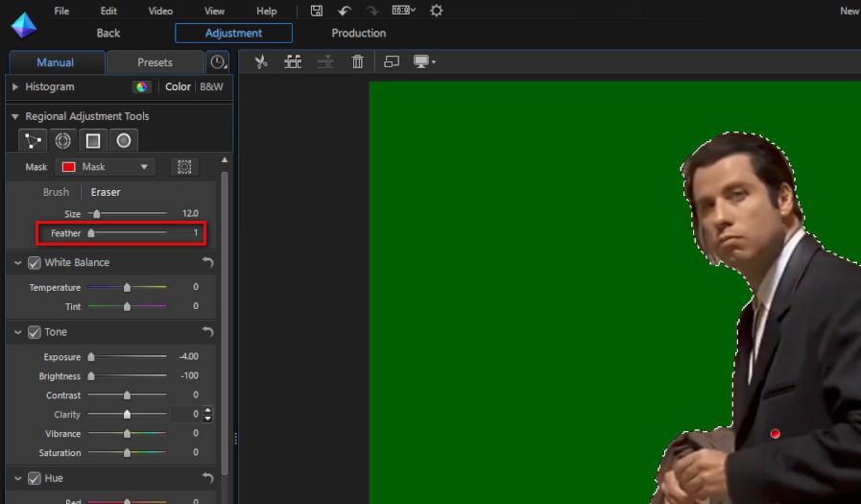The height and width of the screenshot is (504, 861).
Task: Click the undo arrow icon
Action: pyautogui.click(x=345, y=11)
